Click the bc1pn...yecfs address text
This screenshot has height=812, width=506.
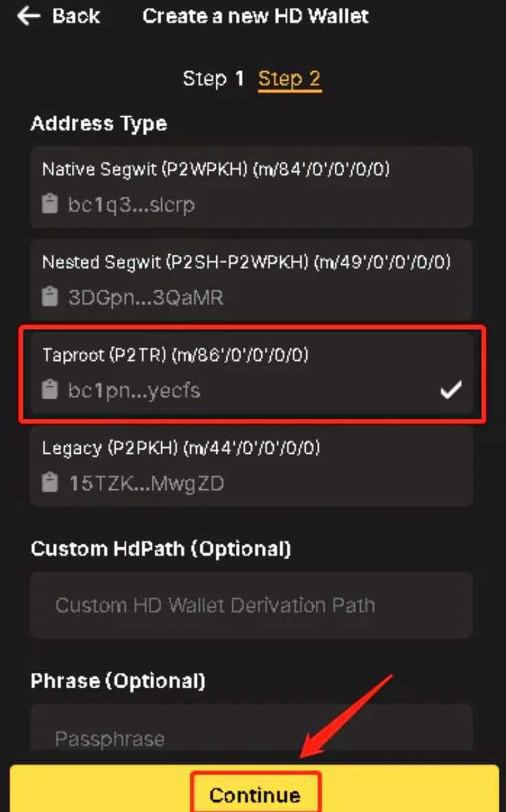tap(134, 390)
